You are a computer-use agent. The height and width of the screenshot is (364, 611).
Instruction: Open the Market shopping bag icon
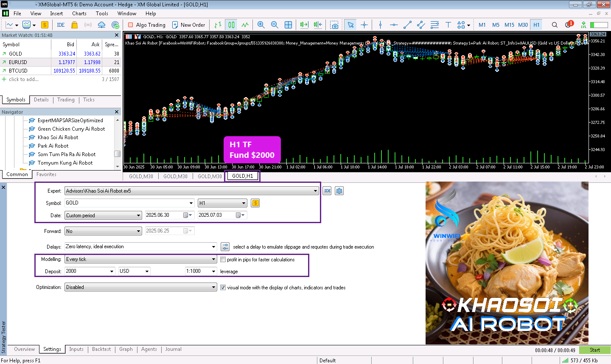(x=75, y=25)
